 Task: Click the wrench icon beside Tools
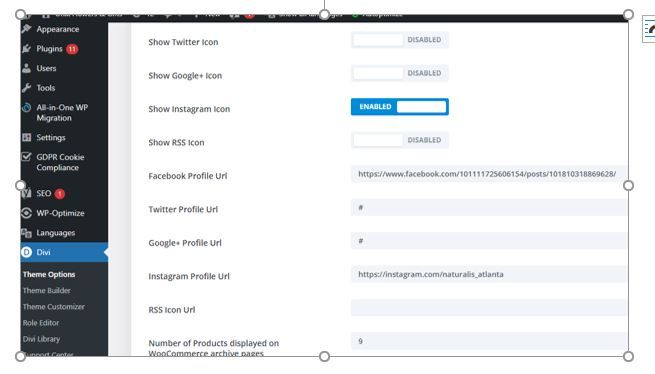coord(27,88)
